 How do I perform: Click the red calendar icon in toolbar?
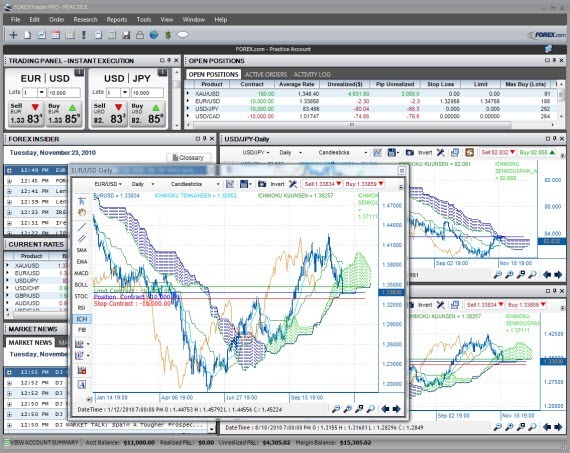click(x=56, y=35)
